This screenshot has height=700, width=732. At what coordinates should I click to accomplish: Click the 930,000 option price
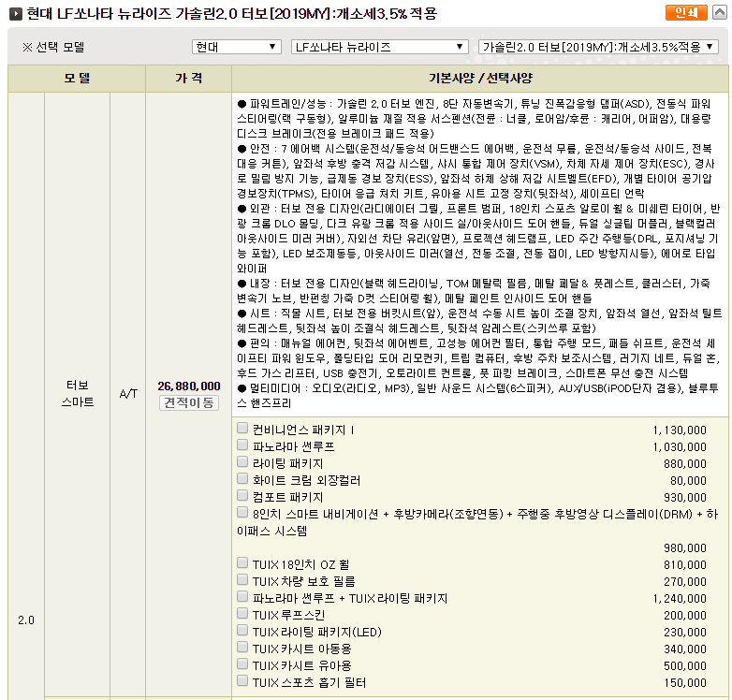[685, 498]
